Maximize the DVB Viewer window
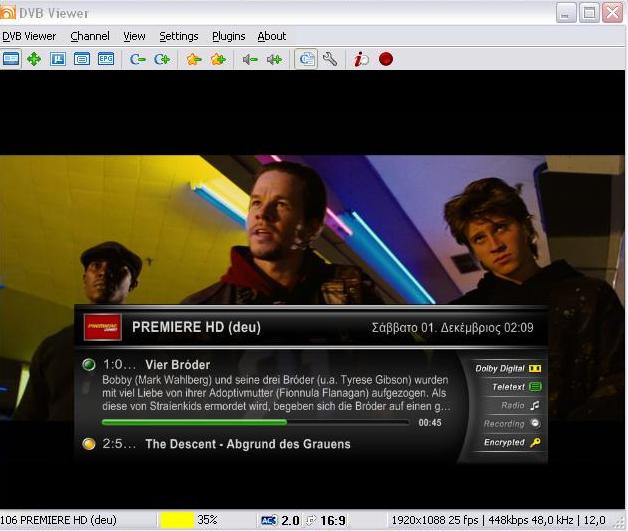This screenshot has height=531, width=628. coord(589,13)
